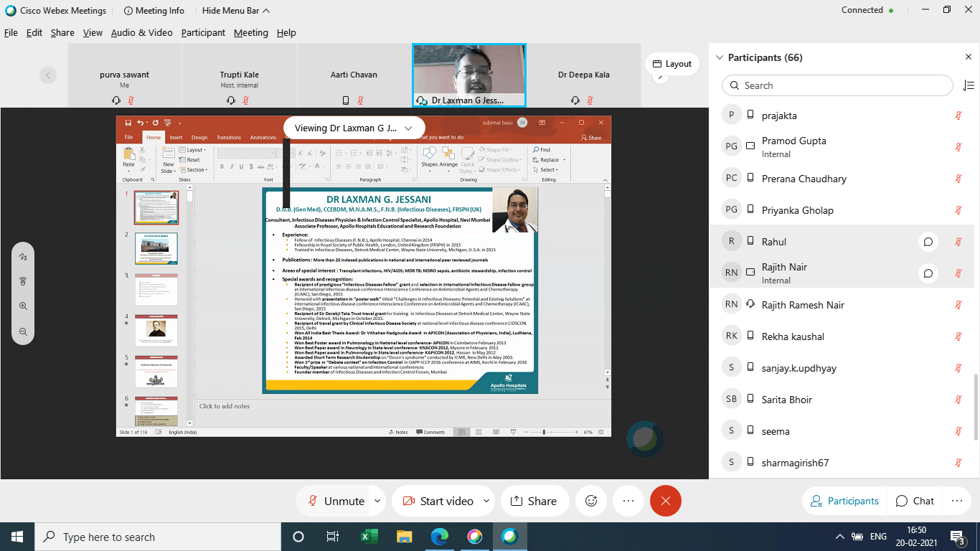Viewport: 980px width, 551px height.
Task: Click the zoom out magnifier icon
Action: pyautogui.click(x=23, y=331)
